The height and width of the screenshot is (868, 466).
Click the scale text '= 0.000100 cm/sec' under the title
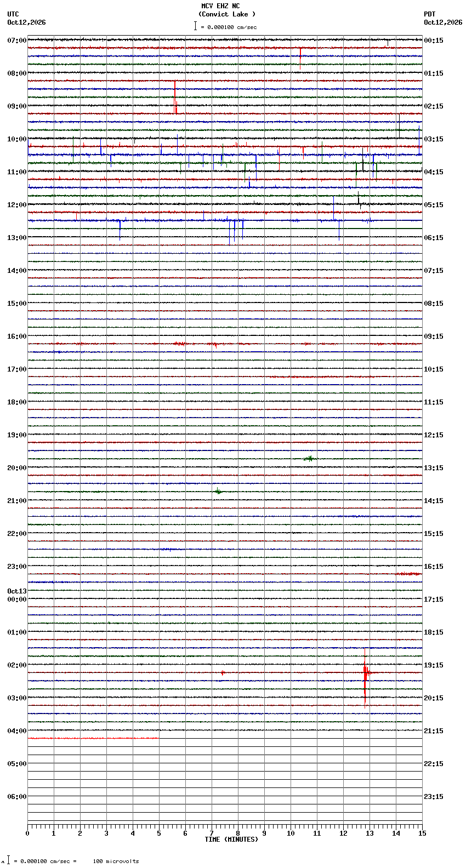point(229,27)
